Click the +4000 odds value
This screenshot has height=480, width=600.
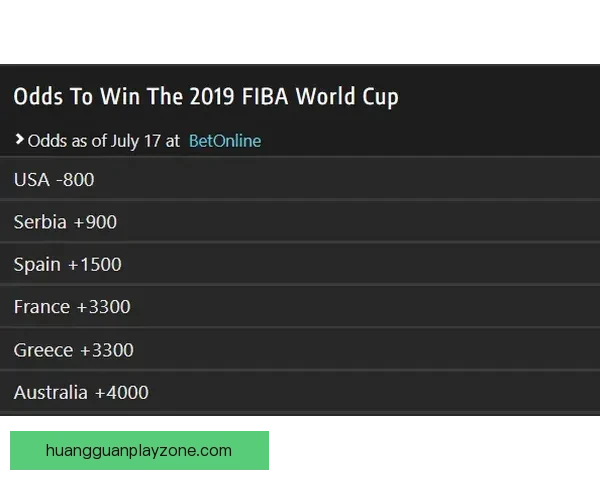point(121,392)
